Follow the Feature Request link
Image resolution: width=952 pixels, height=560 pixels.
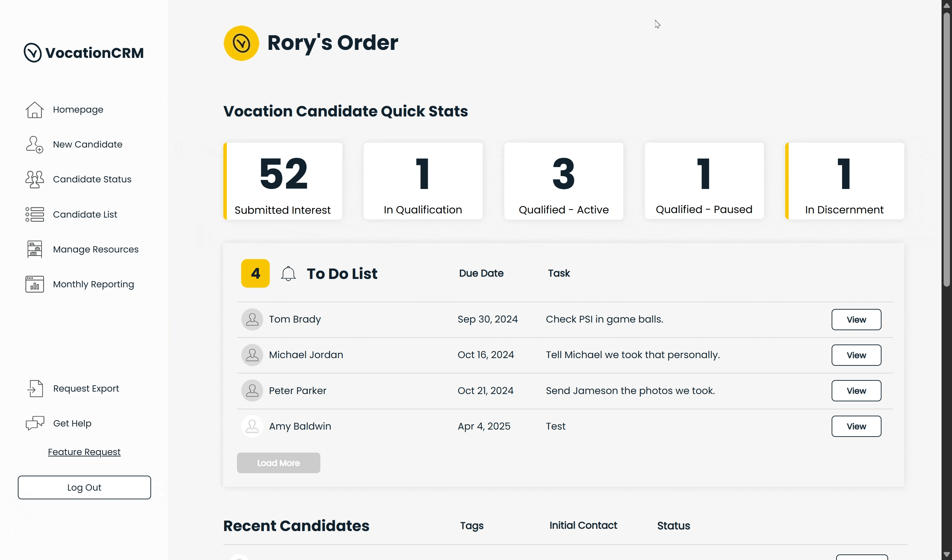84,452
